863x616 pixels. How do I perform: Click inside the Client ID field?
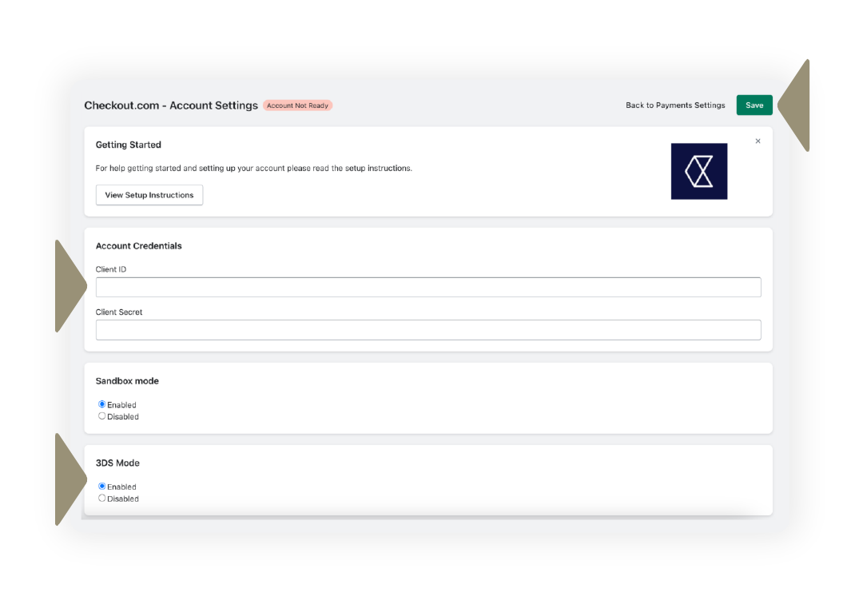click(428, 287)
